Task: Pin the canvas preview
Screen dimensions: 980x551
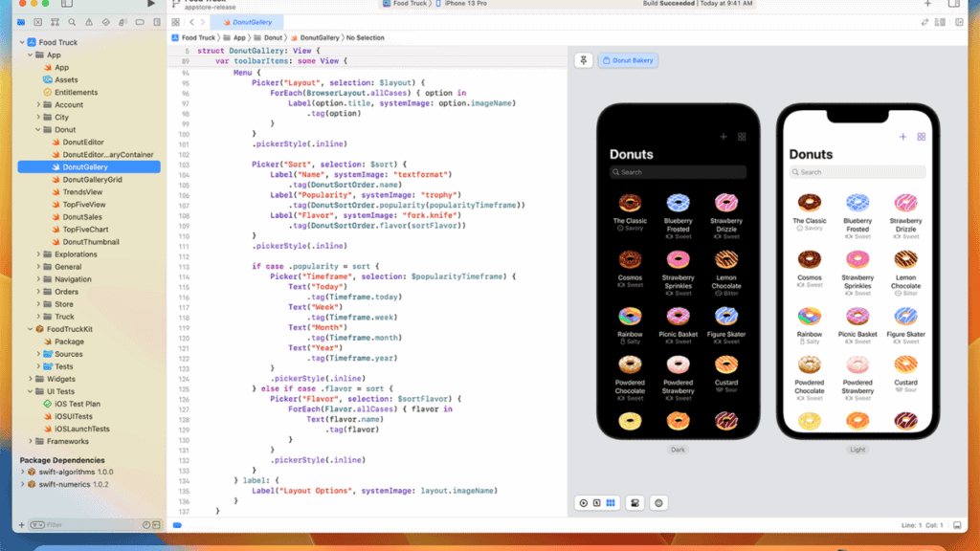Action: coord(583,60)
